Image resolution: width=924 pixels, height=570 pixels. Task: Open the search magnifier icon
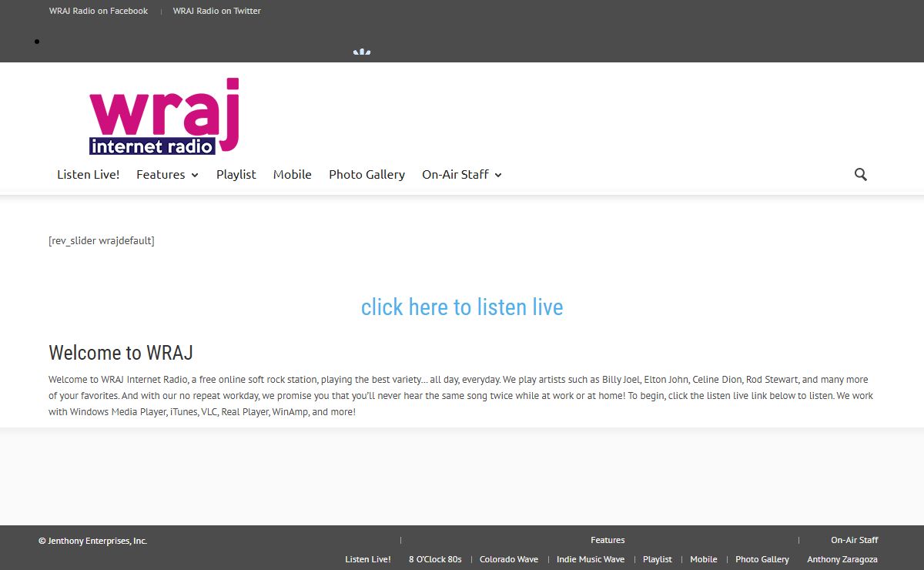pyautogui.click(x=861, y=174)
